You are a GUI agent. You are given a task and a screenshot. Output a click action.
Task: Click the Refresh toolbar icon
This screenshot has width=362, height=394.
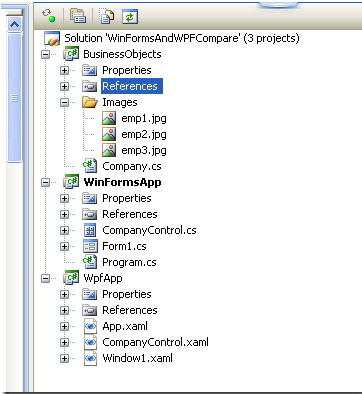click(x=130, y=16)
